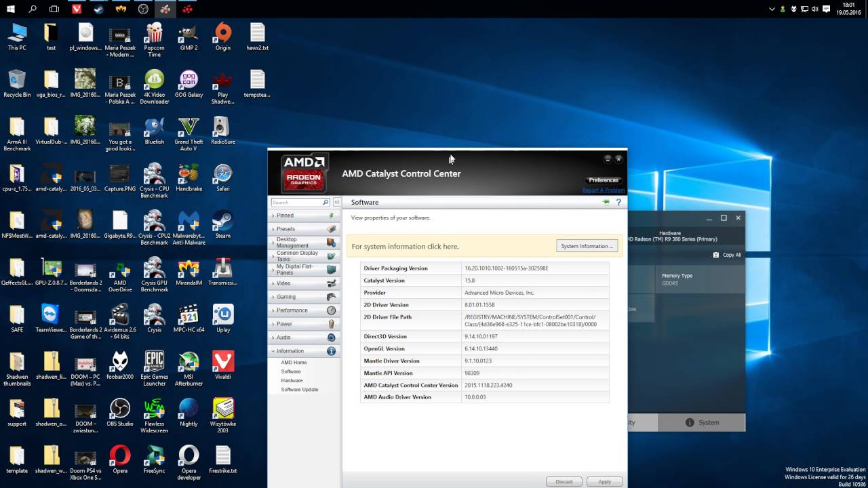The width and height of the screenshot is (868, 488).
Task: Switch to System tab in background window
Action: click(702, 422)
